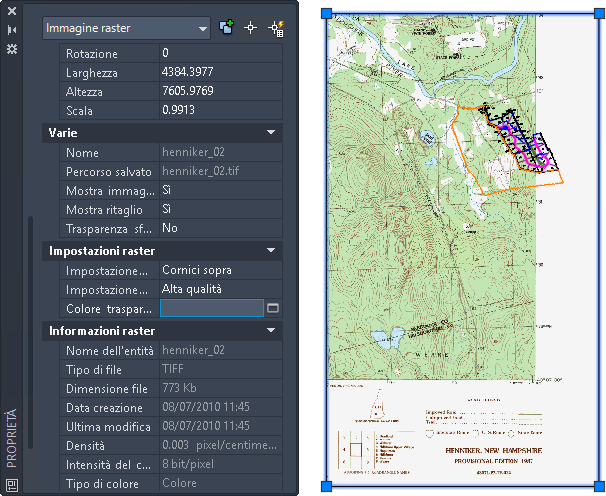Select Dimensione file value 773 Kb

221,388
